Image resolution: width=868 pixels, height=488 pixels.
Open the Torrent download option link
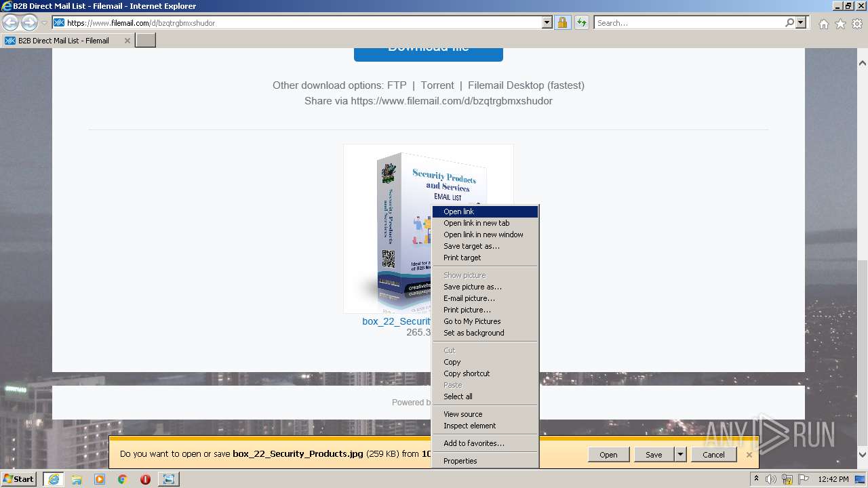437,85
